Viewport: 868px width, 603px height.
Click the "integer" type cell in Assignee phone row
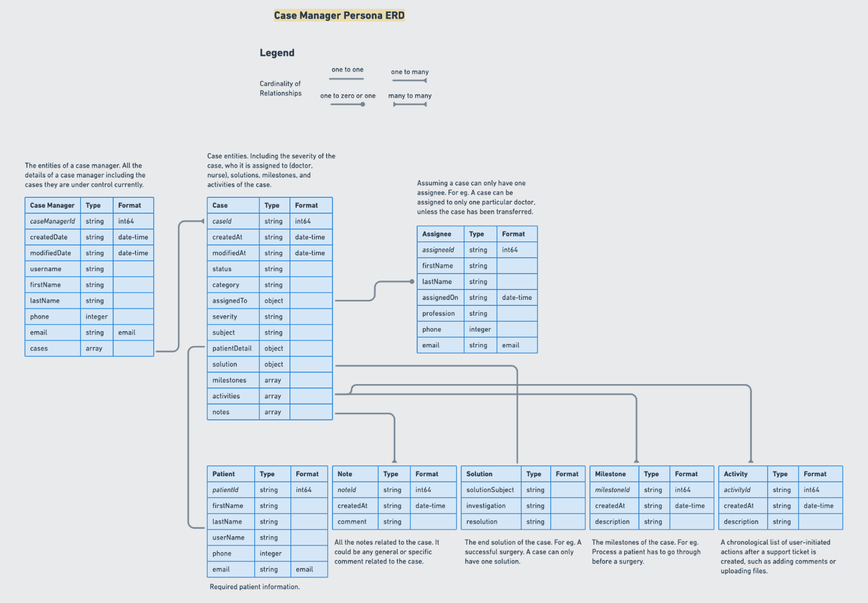480,329
